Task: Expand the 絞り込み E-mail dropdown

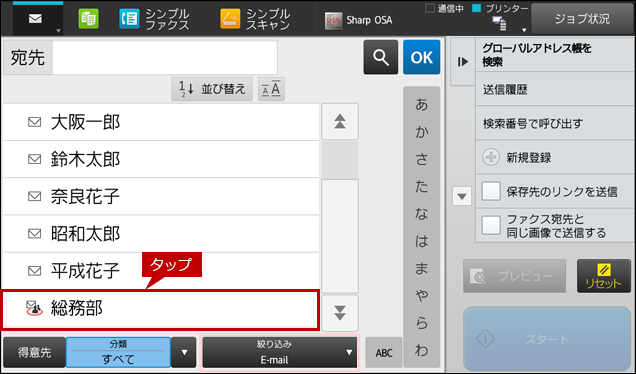Action: [280, 353]
